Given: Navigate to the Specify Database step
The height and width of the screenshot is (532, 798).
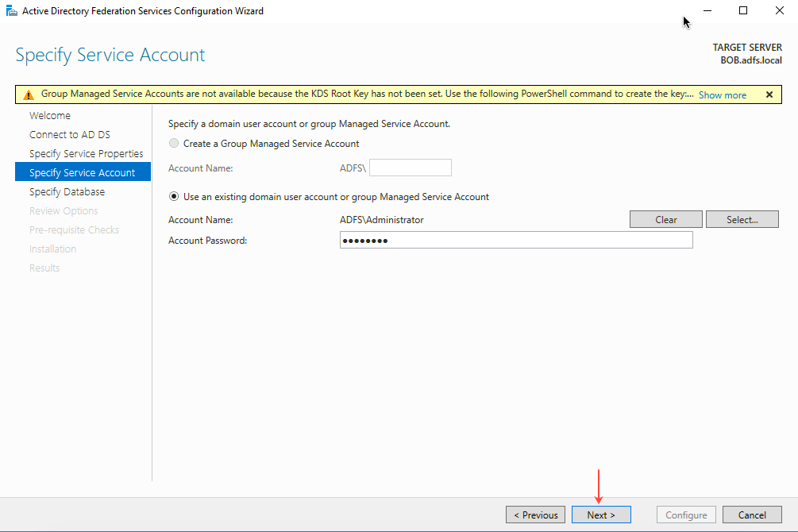Looking at the screenshot, I should pos(67,191).
